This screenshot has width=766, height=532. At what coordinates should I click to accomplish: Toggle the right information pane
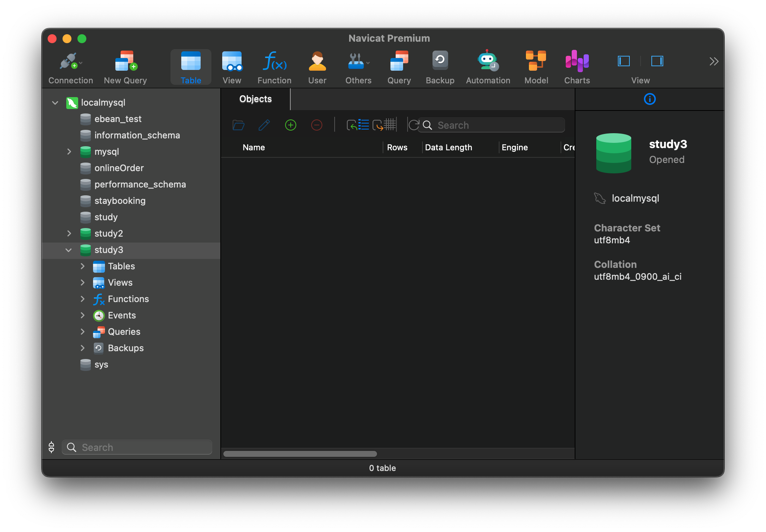coord(657,61)
